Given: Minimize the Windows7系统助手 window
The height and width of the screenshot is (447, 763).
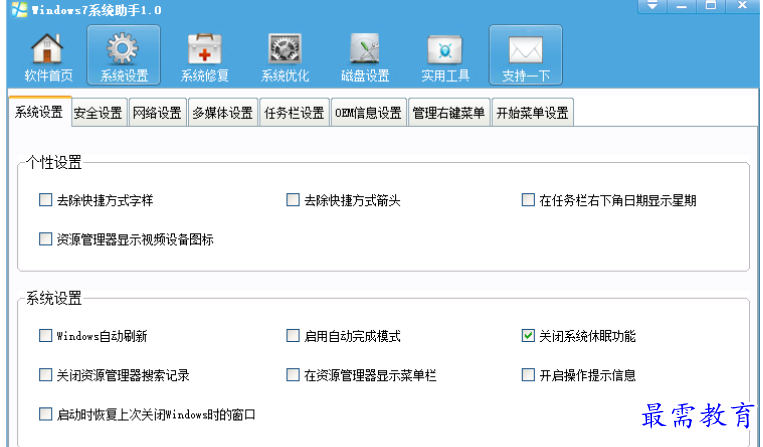Looking at the screenshot, I should [681, 6].
